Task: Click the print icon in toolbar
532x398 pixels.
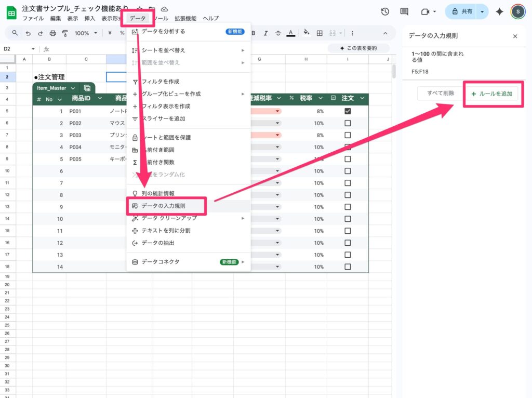Action: click(52, 33)
